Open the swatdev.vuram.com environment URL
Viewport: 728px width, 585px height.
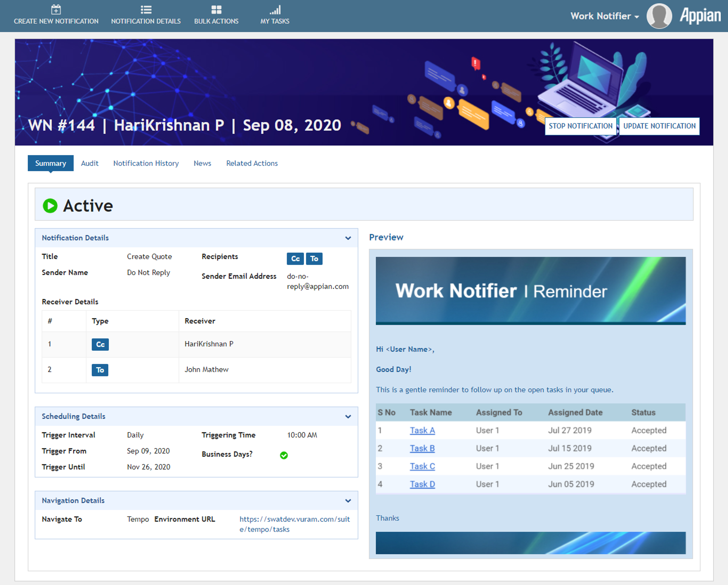pos(294,524)
